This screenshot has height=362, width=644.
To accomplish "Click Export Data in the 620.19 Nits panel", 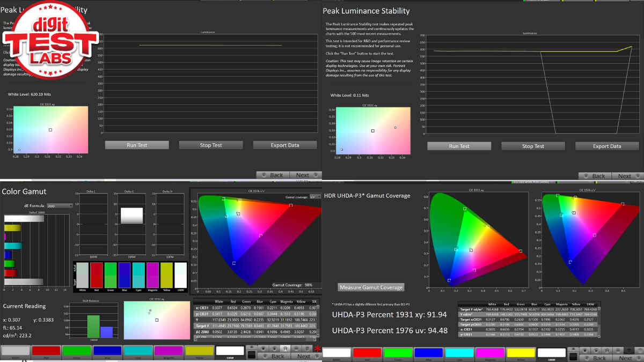I will pyautogui.click(x=284, y=145).
